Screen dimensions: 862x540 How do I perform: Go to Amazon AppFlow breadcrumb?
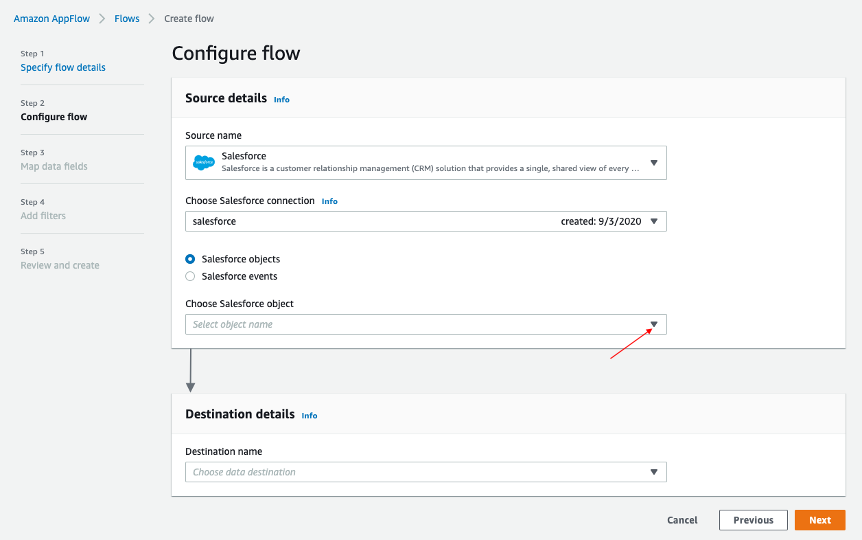(52, 19)
